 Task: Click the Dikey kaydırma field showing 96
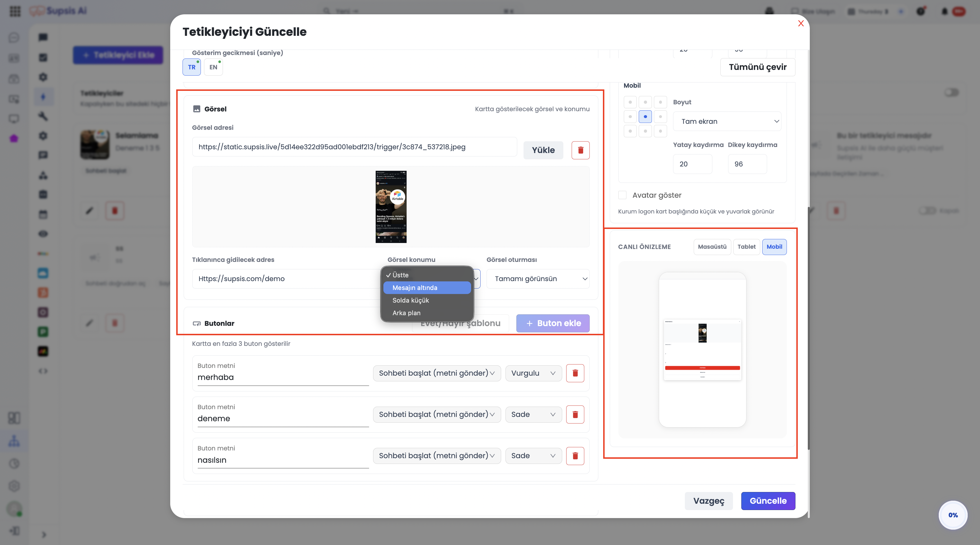[747, 164]
